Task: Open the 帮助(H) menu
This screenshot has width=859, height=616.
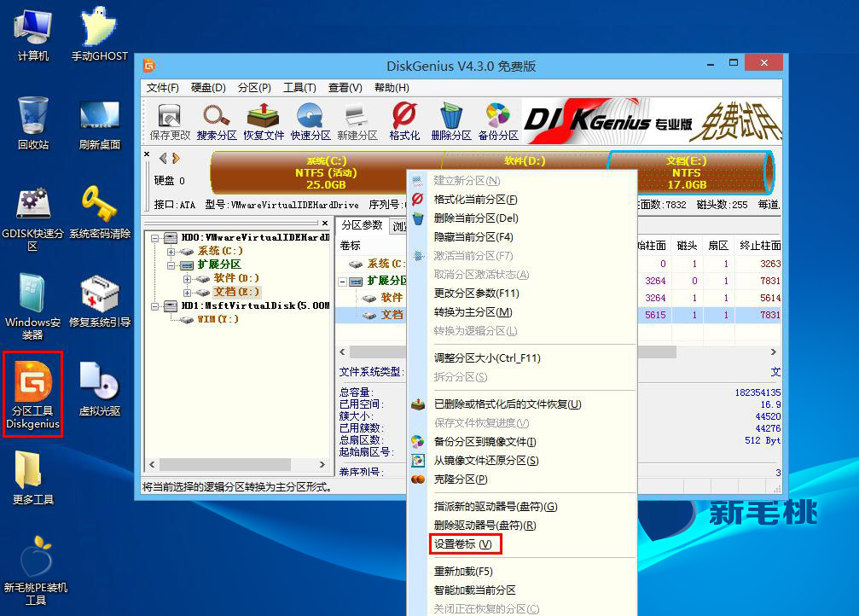Action: click(392, 88)
